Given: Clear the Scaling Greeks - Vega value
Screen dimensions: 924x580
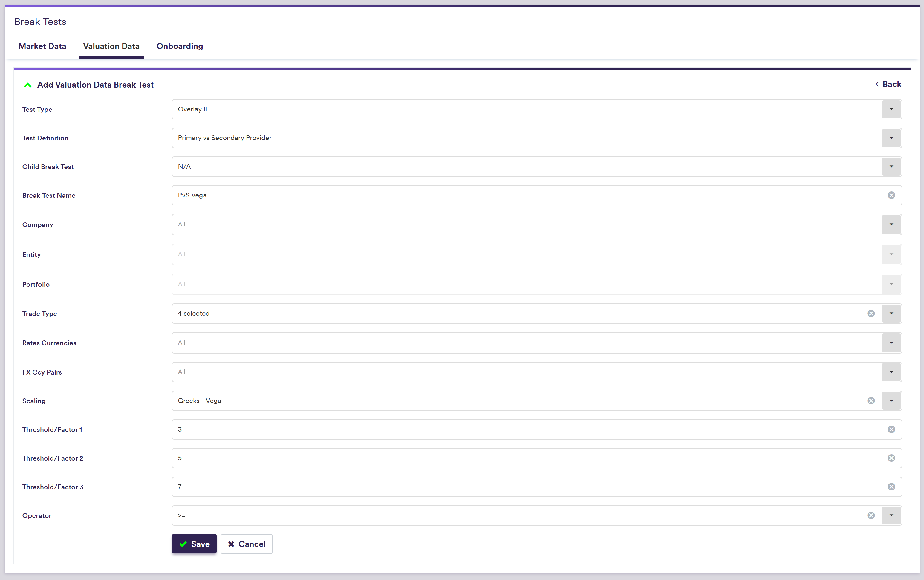Looking at the screenshot, I should pyautogui.click(x=871, y=401).
